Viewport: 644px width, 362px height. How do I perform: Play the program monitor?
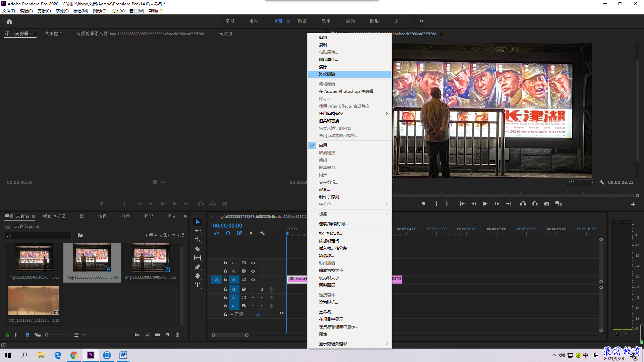[x=485, y=204]
